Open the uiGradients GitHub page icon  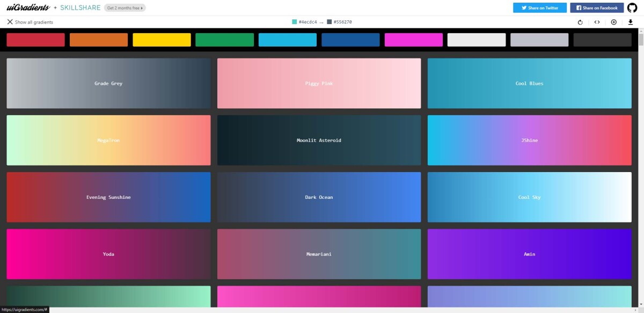point(632,7)
